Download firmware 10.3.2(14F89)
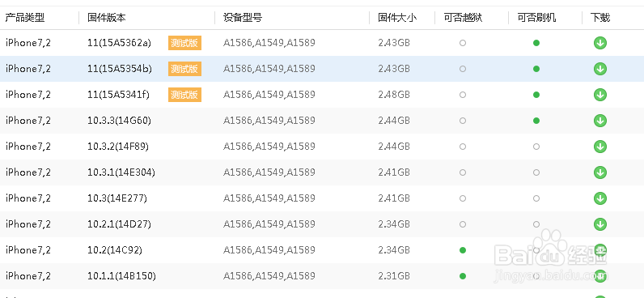The image size is (644, 298). 600,147
